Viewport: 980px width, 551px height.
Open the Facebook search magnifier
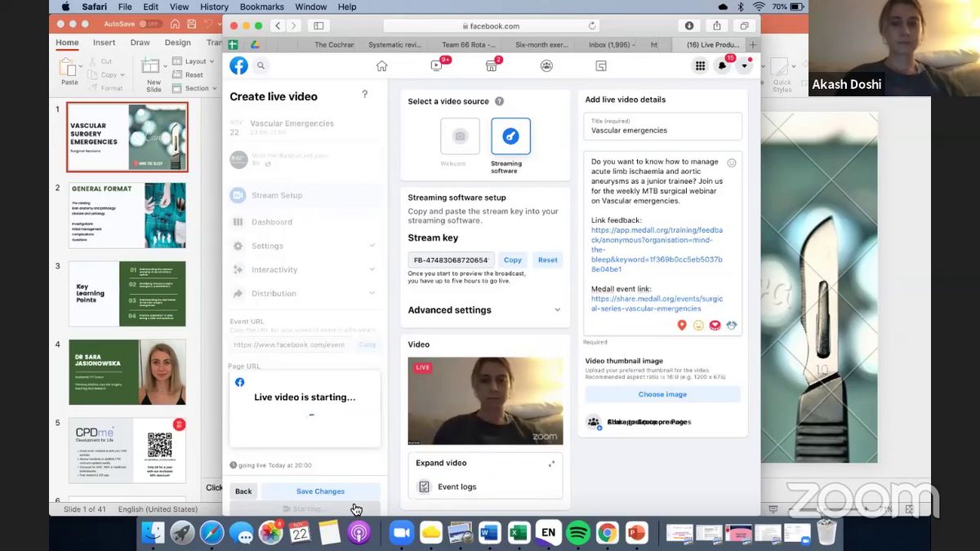(x=261, y=65)
